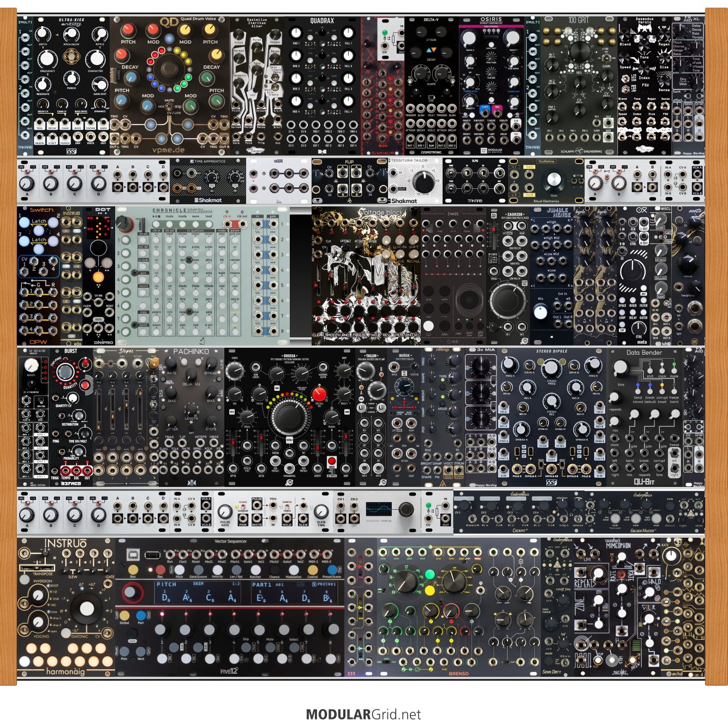Select the Desmodus Versio module

645,86
